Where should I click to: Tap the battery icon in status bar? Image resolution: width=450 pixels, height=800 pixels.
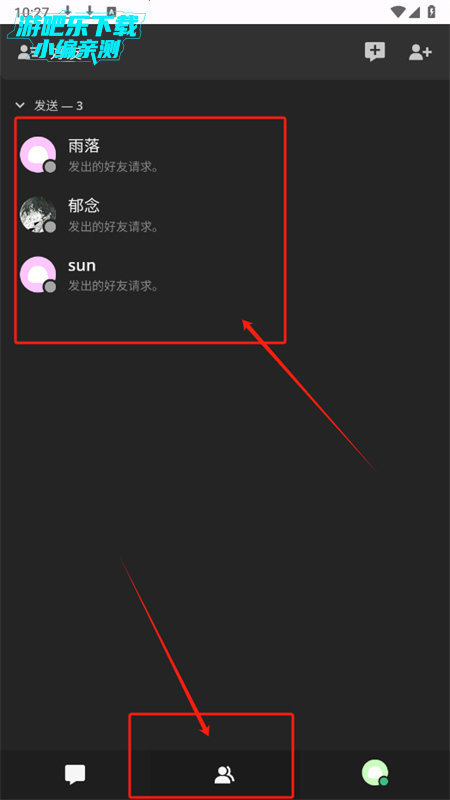(x=432, y=11)
